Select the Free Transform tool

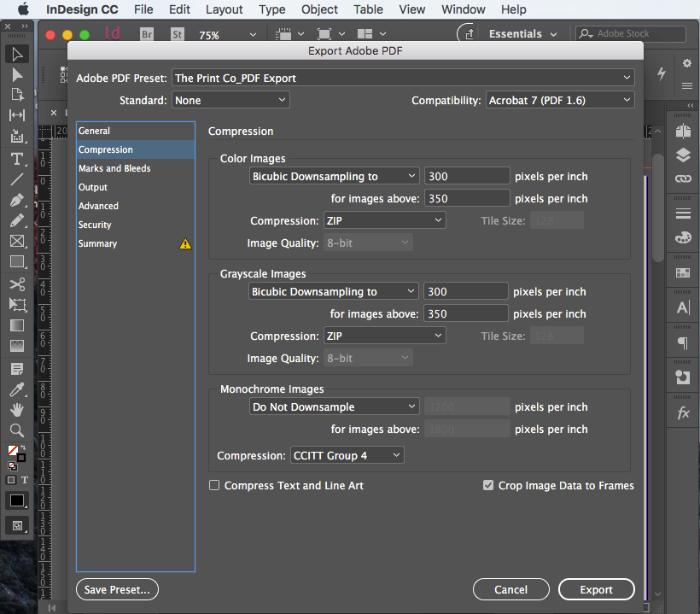pos(17,305)
